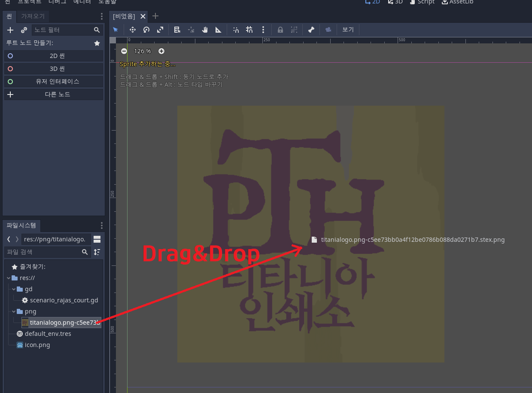This screenshot has width=532, height=393.
Task: Choose 다른 노드 root option
Action: pyautogui.click(x=54, y=94)
